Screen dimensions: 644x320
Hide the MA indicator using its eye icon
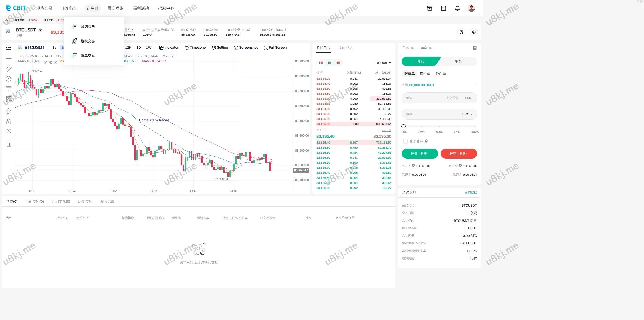tap(46, 62)
